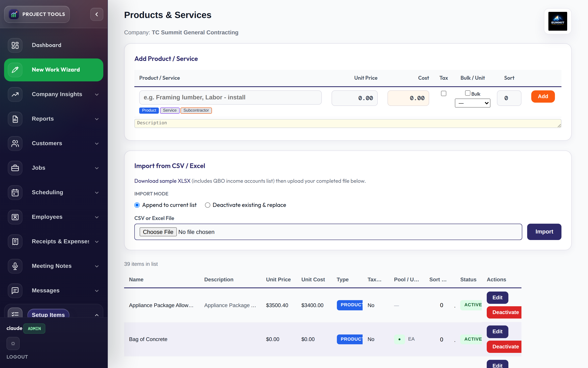
Task: Open the Bulk / Unit dropdown
Action: coord(472,103)
